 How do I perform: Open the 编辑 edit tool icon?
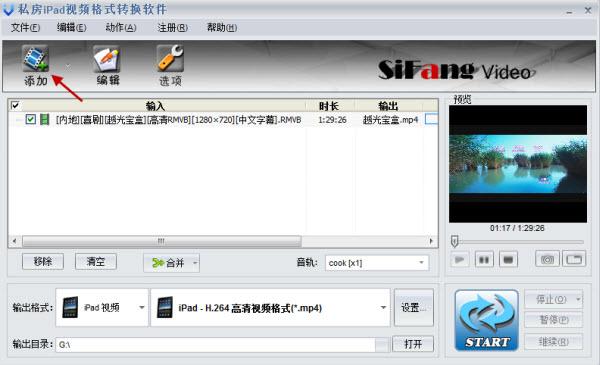107,59
